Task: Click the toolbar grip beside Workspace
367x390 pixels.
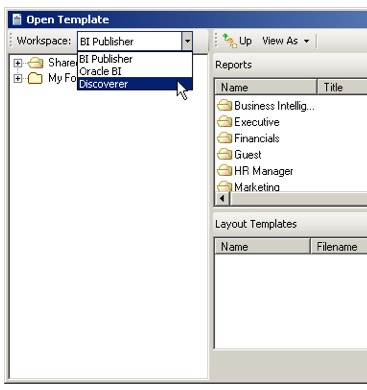Action: tap(11, 41)
